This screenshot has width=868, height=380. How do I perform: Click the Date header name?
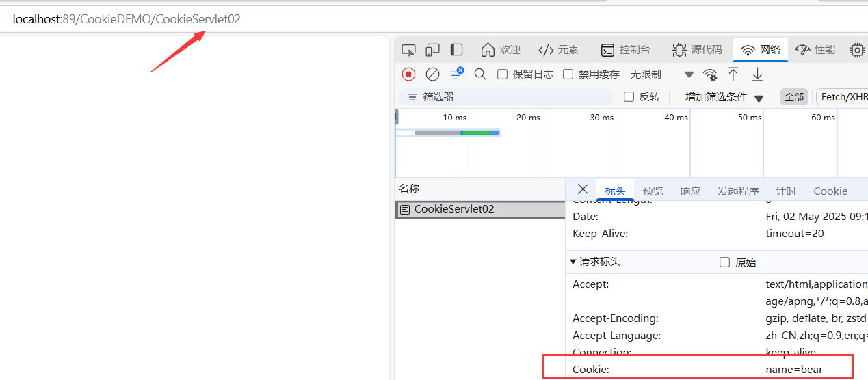(x=586, y=217)
